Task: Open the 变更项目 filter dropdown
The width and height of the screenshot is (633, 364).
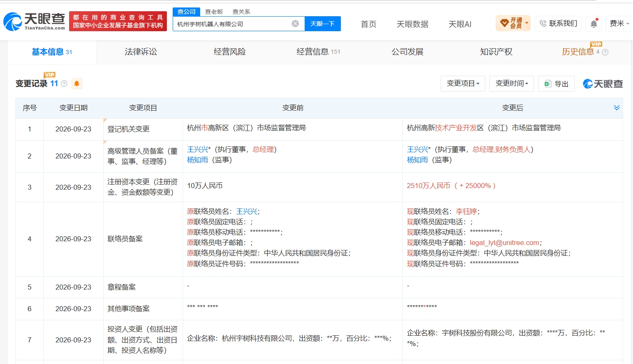Action: click(x=463, y=84)
